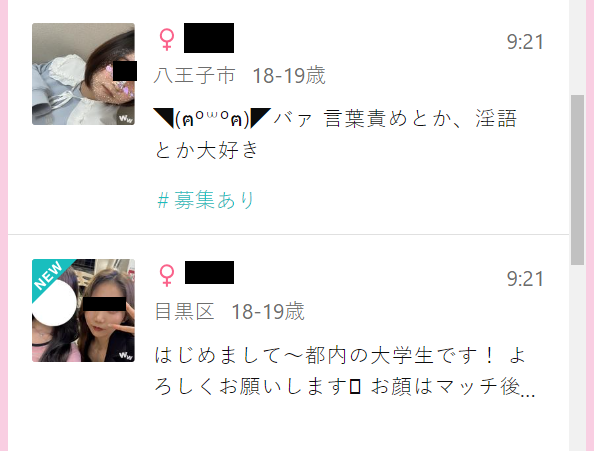This screenshot has height=451, width=594.
Task: Click the 9:21 timestamp on the 目黒区 post
Action: point(525,279)
